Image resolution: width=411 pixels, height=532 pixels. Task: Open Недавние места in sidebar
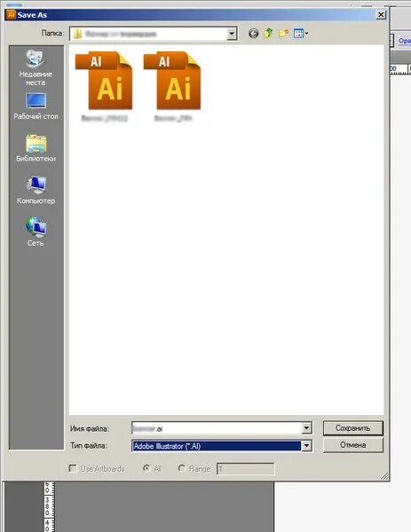pyautogui.click(x=36, y=67)
